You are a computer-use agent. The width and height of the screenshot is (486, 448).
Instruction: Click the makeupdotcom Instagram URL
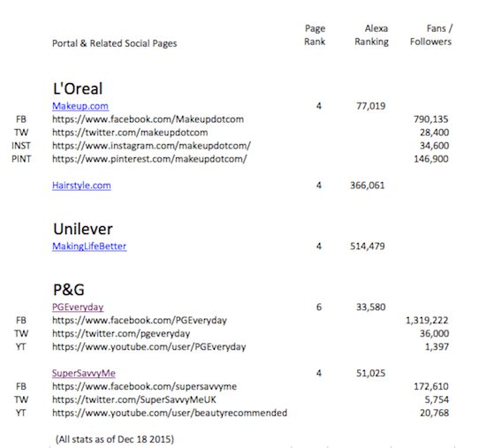[151, 146]
